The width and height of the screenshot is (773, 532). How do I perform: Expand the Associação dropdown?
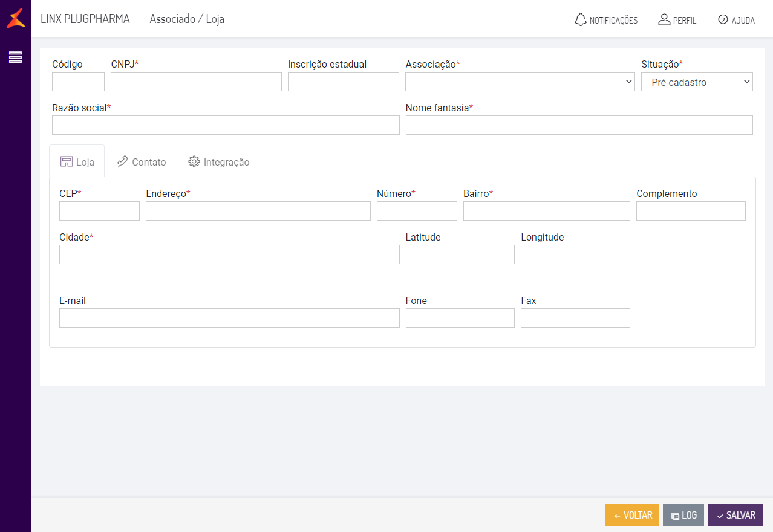pos(520,82)
